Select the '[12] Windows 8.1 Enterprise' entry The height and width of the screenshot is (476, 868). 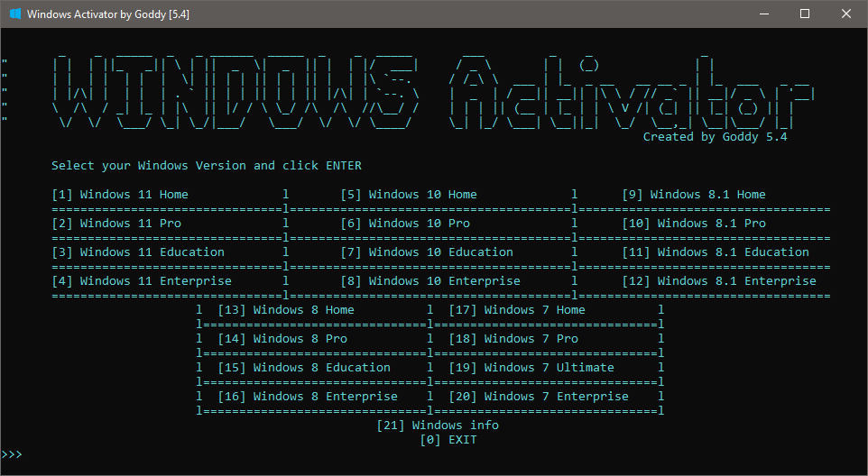click(719, 281)
